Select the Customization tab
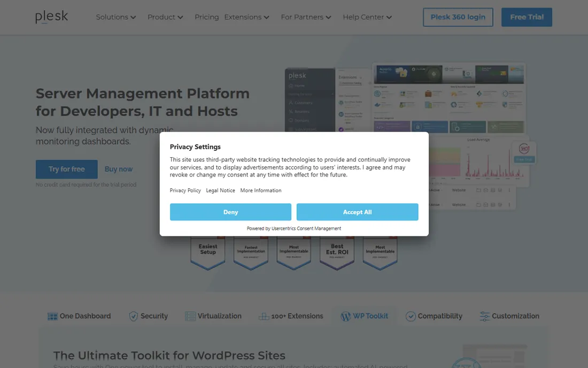588x368 pixels. [509, 316]
